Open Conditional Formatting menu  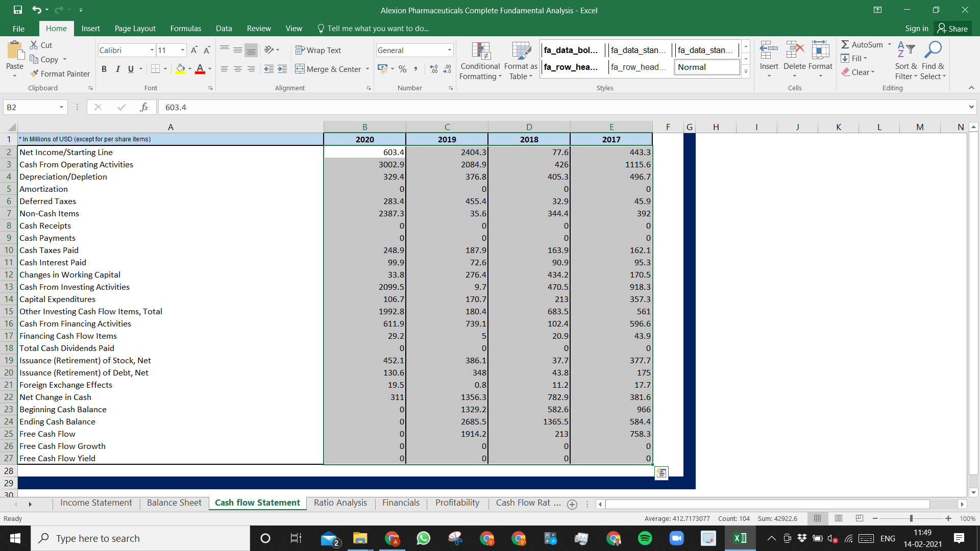(480, 61)
